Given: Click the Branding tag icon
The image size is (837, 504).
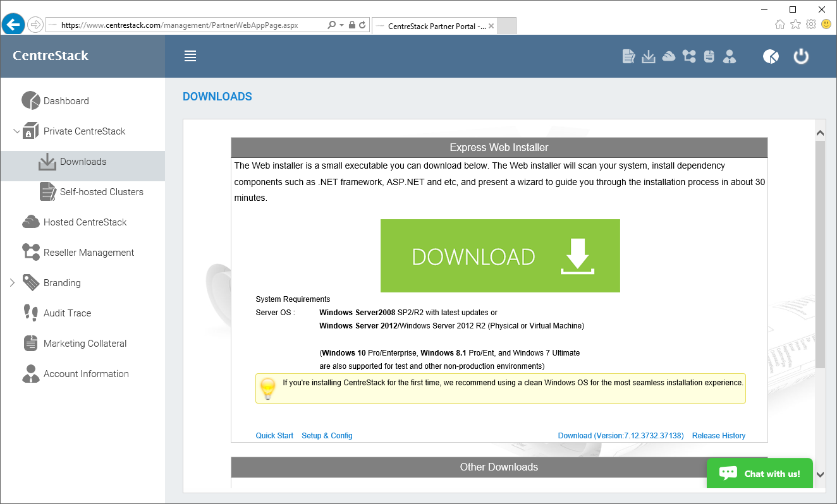Looking at the screenshot, I should tap(30, 282).
